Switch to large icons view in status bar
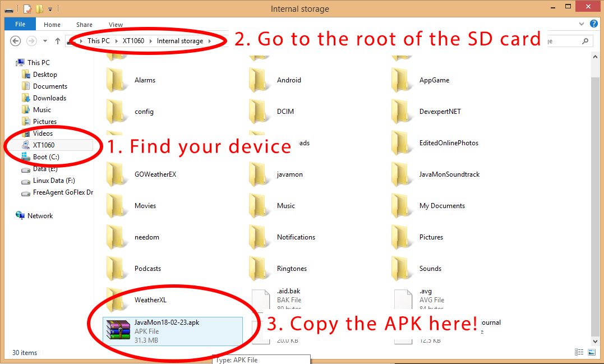 point(591,352)
